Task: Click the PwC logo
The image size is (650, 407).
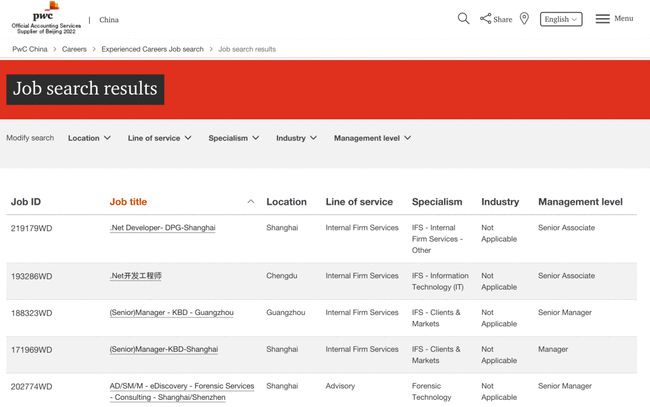Action: 46,17
